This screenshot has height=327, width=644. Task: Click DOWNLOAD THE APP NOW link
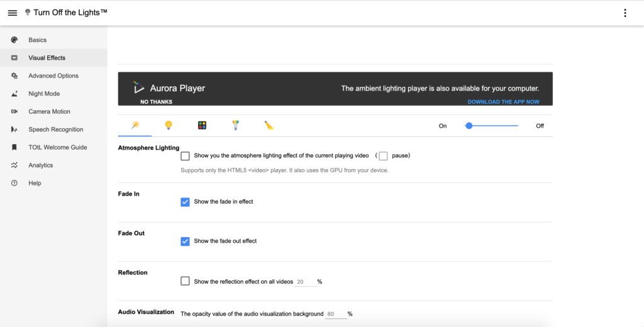tap(503, 102)
